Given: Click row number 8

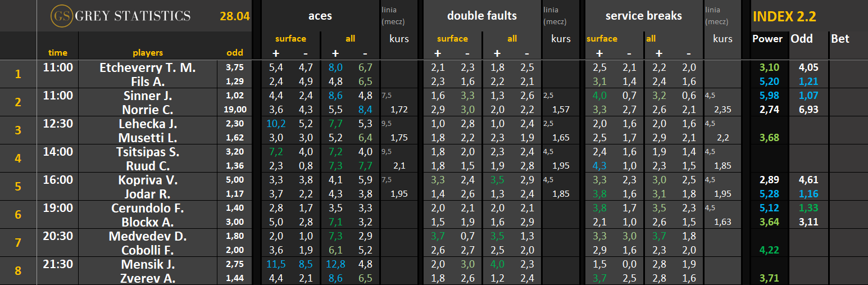Looking at the screenshot, I should [x=18, y=271].
